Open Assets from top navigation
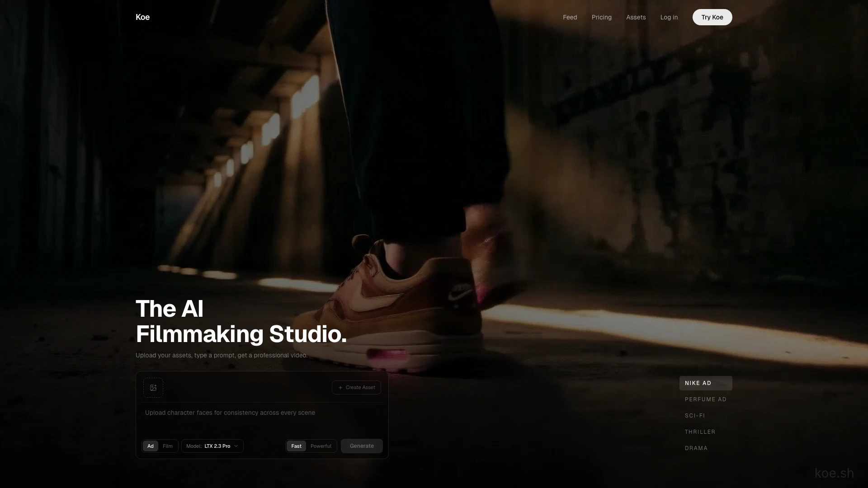The height and width of the screenshot is (488, 868). point(636,17)
